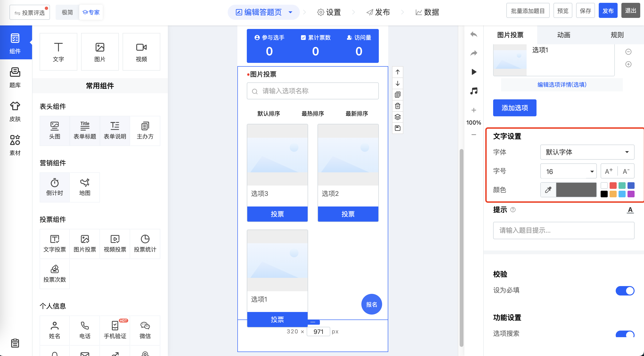This screenshot has width=644, height=356.
Task: Add the 文字 text component
Action: [58, 52]
